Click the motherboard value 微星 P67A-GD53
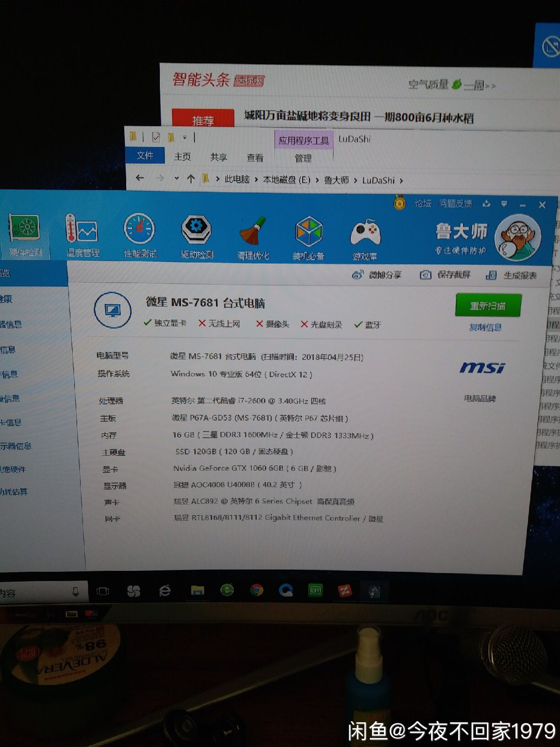 [x=260, y=418]
